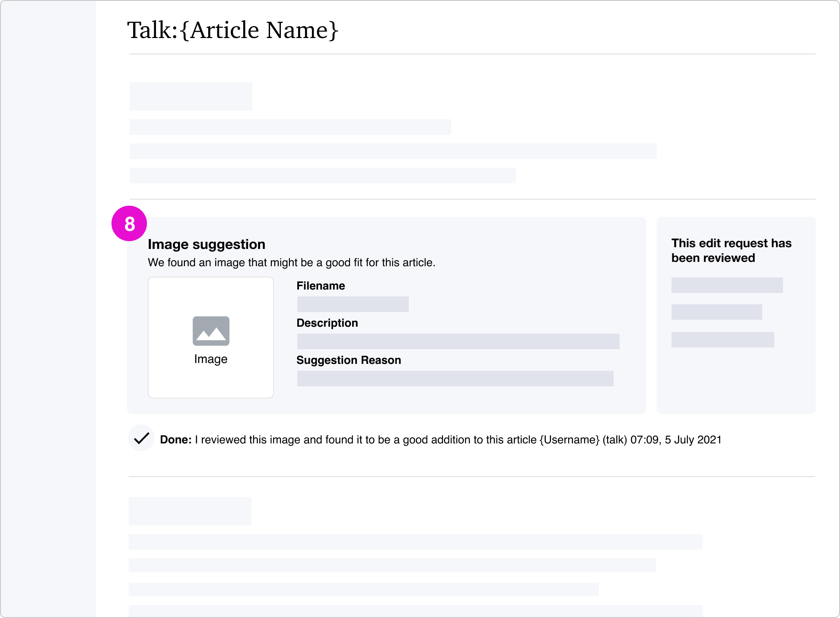840x618 pixels.
Task: Click the Description label
Action: click(327, 323)
